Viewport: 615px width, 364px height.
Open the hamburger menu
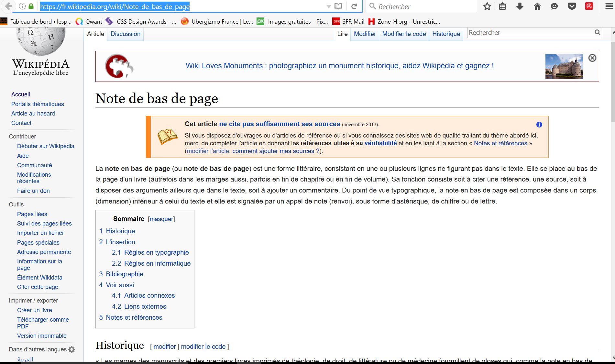pos(609,6)
